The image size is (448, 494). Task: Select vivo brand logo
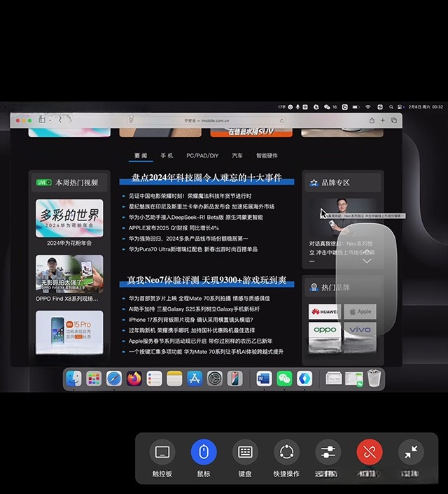point(360,330)
